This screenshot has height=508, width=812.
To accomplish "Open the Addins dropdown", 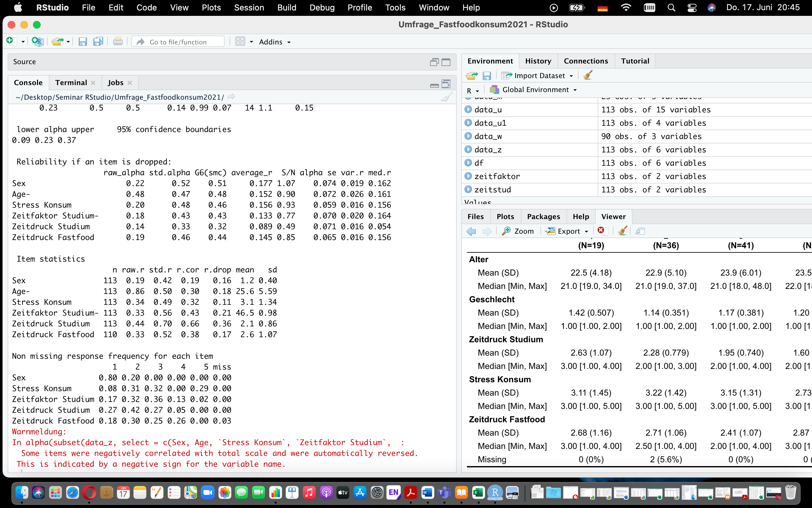I will tap(274, 42).
